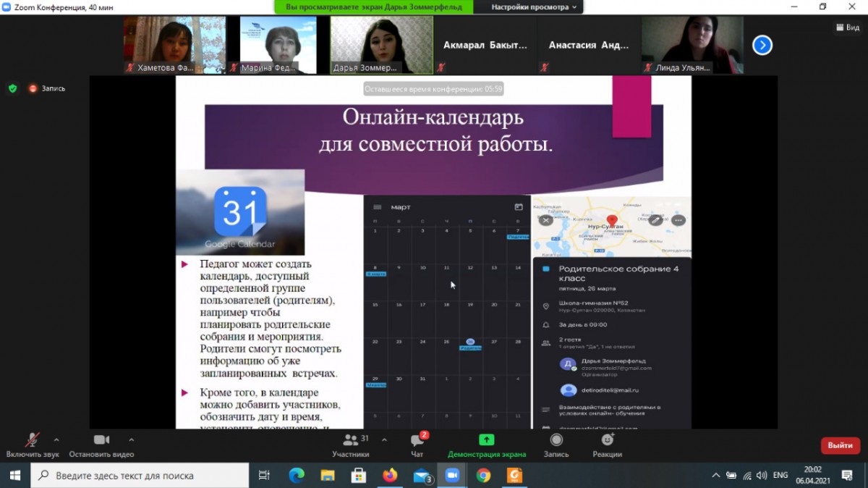Switch to the Zoom taskbar icon
The image size is (868, 488).
coord(452,476)
